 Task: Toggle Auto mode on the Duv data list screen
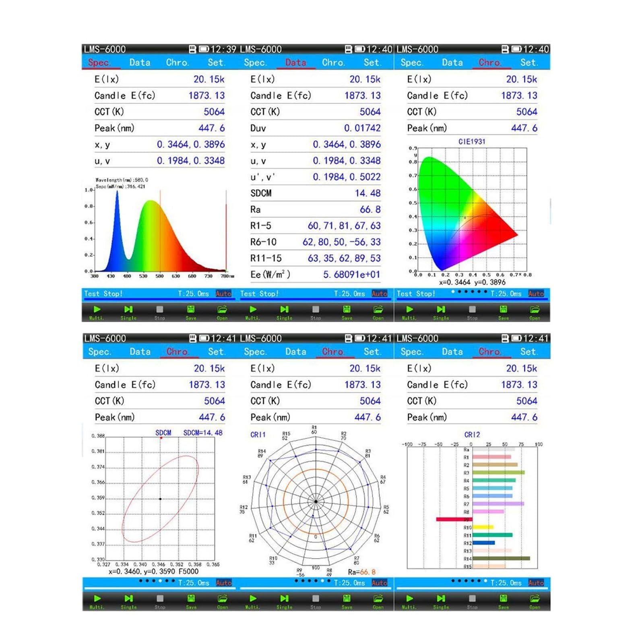379,293
